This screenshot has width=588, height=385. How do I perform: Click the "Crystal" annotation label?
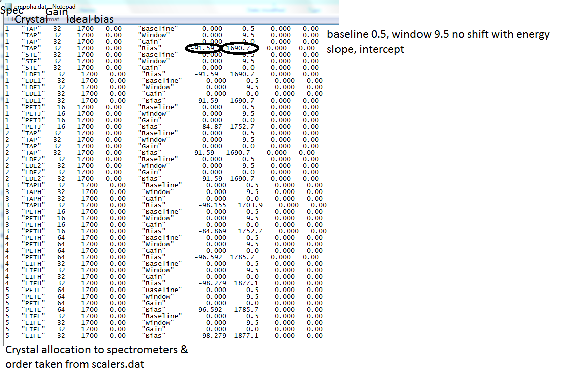pos(31,20)
